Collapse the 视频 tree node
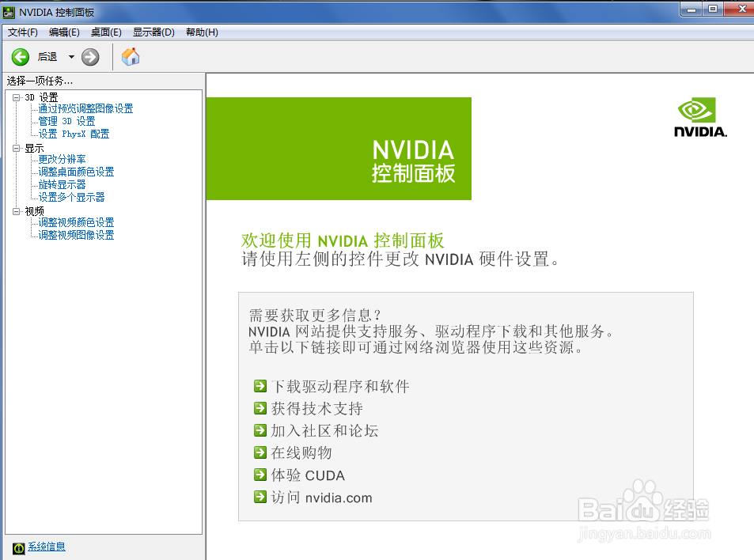This screenshot has height=560, width=754. point(17,211)
